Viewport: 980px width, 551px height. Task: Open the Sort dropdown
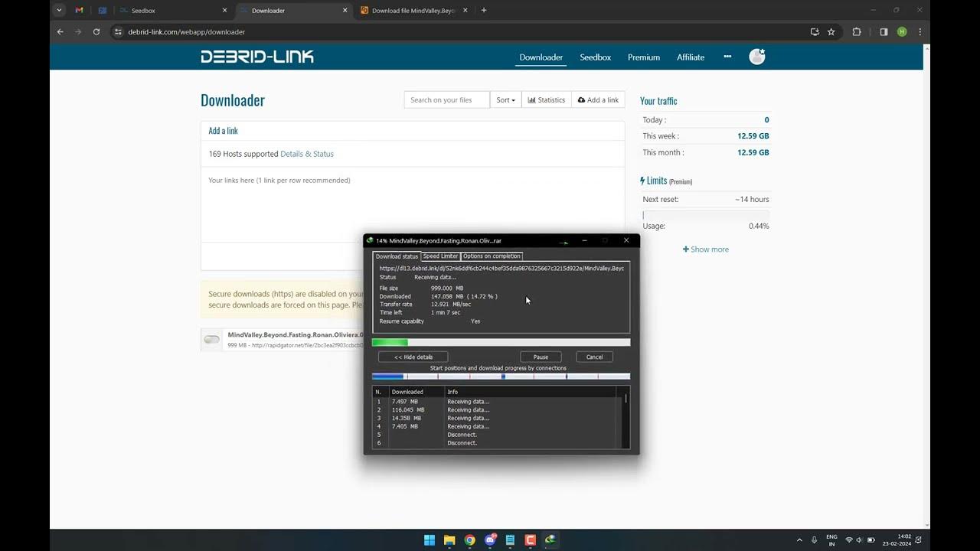tap(505, 99)
